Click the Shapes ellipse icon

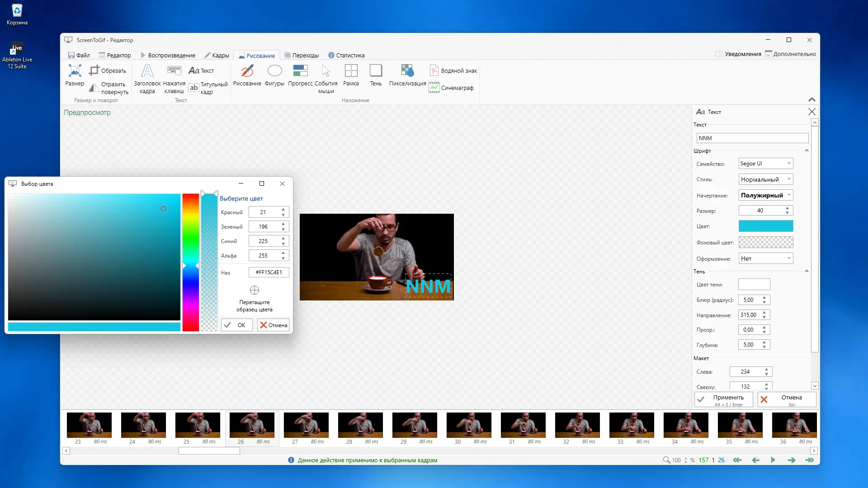(x=274, y=71)
